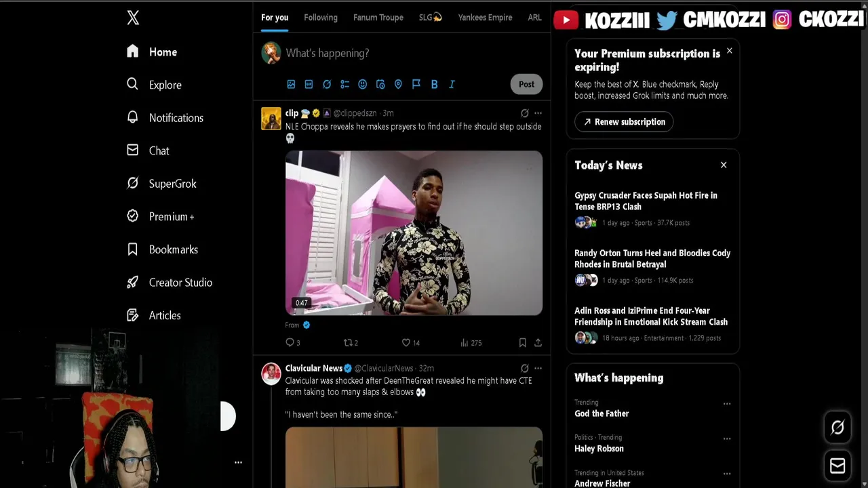This screenshot has width=868, height=488.
Task: Open Articles in sidebar
Action: (x=154, y=315)
